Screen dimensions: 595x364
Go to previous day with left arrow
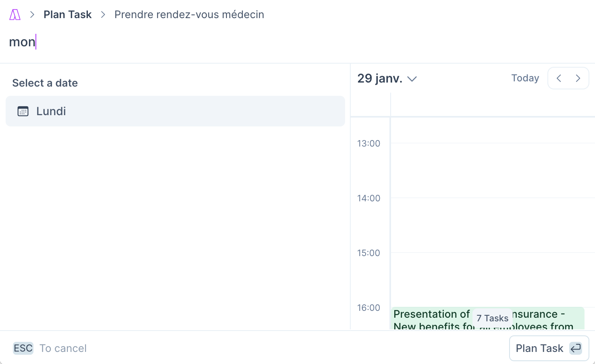point(559,78)
